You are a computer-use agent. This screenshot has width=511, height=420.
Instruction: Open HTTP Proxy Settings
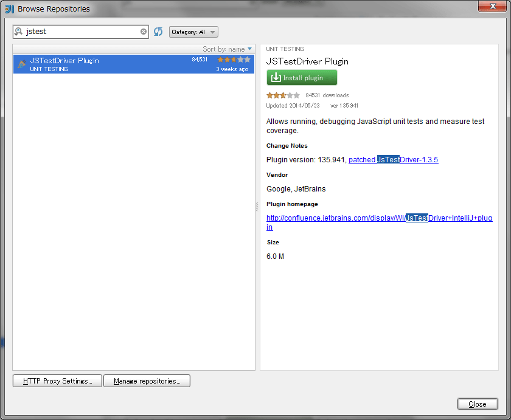click(57, 381)
